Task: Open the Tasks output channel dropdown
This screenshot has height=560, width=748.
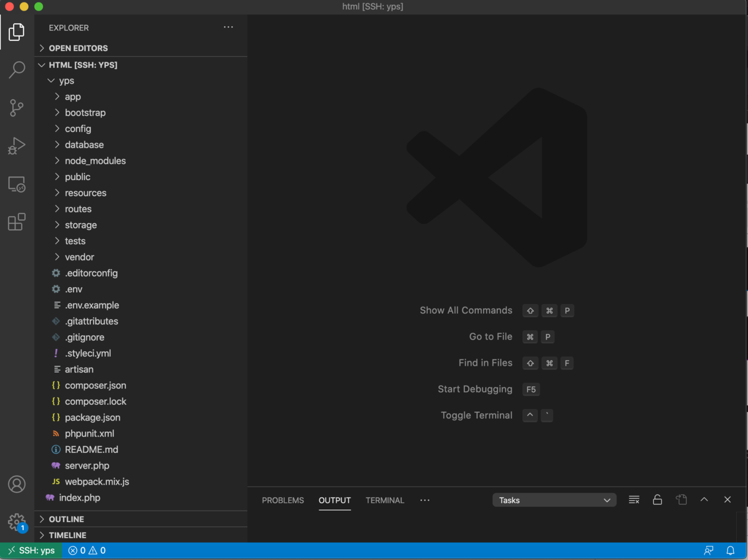Action: pos(554,500)
